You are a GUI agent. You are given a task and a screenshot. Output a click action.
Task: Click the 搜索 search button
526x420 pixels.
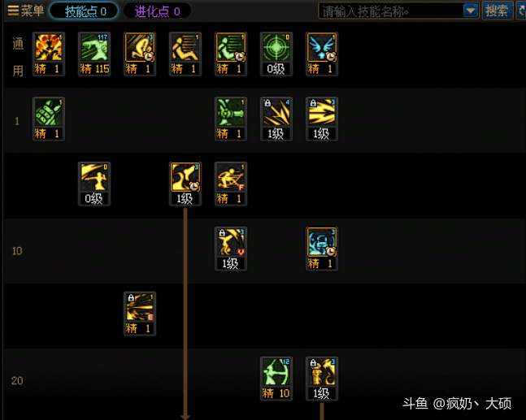498,11
